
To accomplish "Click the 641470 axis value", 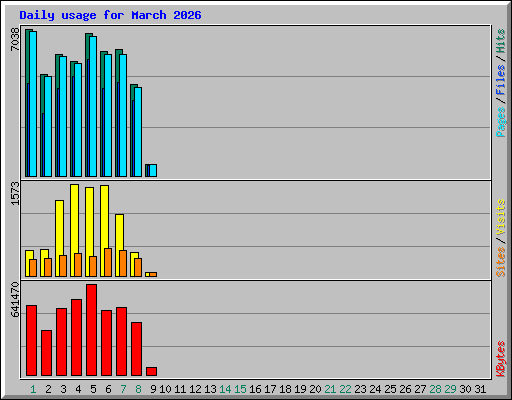I will [x=15, y=299].
